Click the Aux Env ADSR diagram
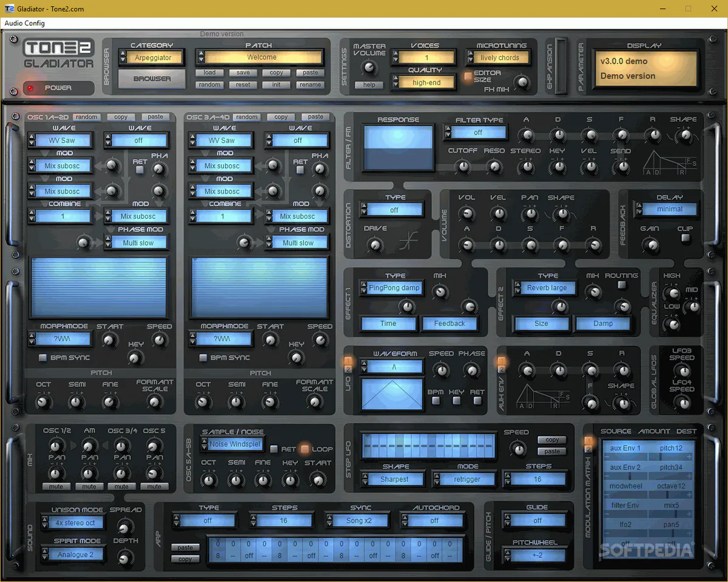Image resolution: width=728 pixels, height=582 pixels. click(x=544, y=398)
